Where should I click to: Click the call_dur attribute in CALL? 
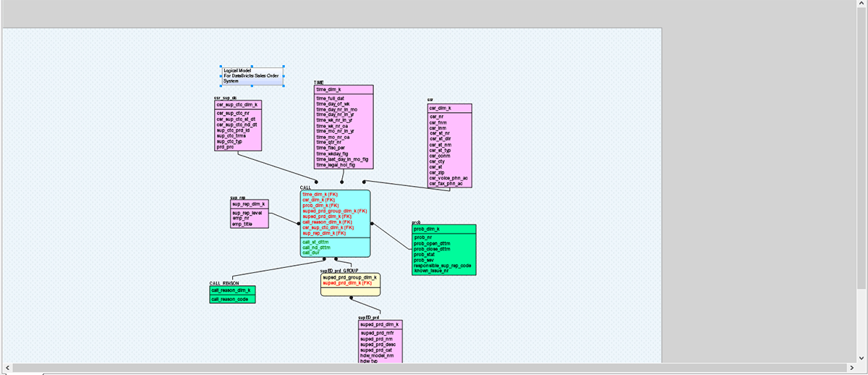311,253
